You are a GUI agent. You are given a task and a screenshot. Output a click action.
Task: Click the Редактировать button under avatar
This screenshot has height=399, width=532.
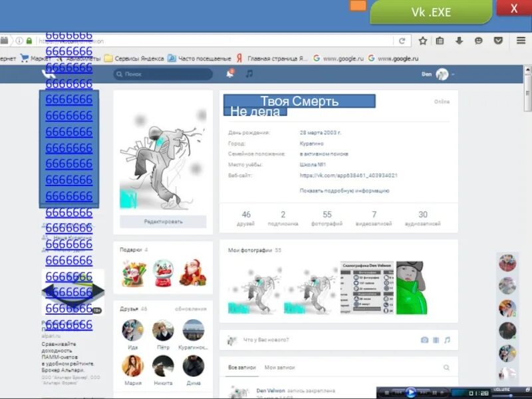163,221
